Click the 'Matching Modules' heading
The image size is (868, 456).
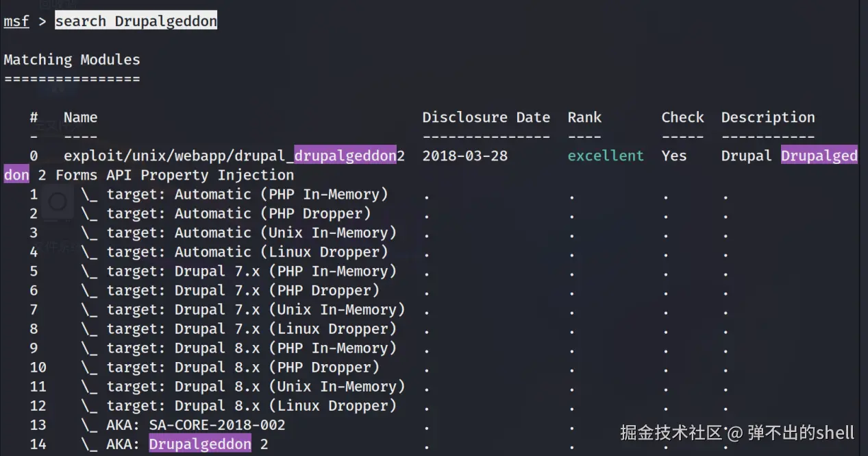pyautogui.click(x=72, y=60)
